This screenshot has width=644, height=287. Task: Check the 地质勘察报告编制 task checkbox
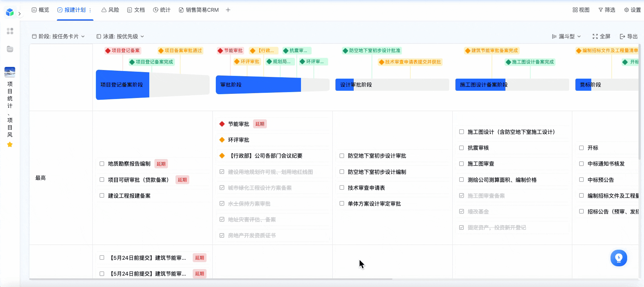(x=102, y=164)
